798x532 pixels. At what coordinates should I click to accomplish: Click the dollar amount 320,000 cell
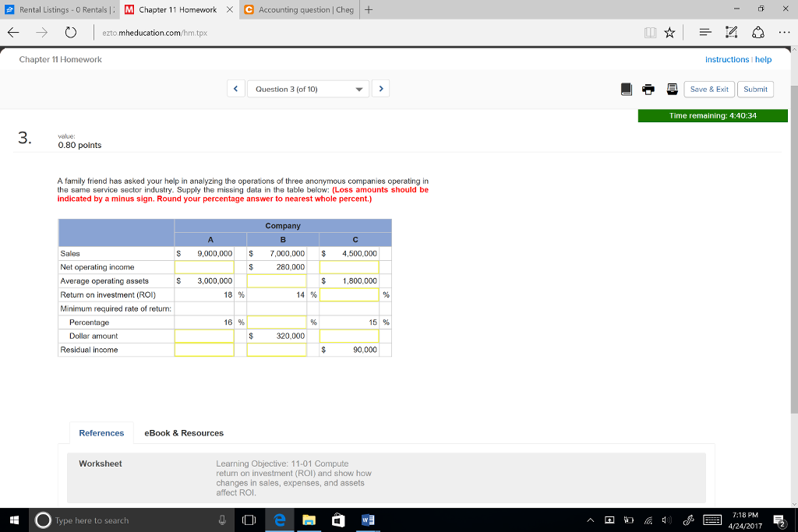point(277,336)
